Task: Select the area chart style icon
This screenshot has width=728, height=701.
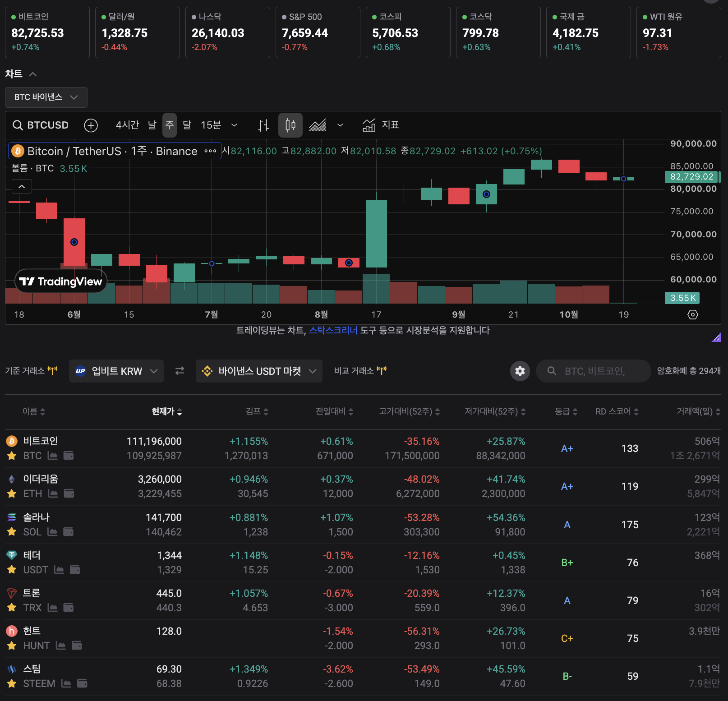Action: pyautogui.click(x=318, y=125)
